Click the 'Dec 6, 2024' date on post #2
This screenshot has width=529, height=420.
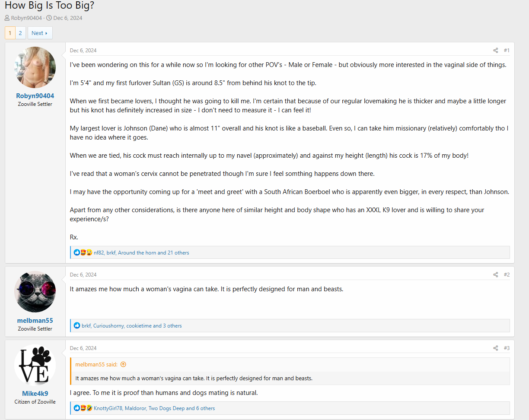[83, 275]
